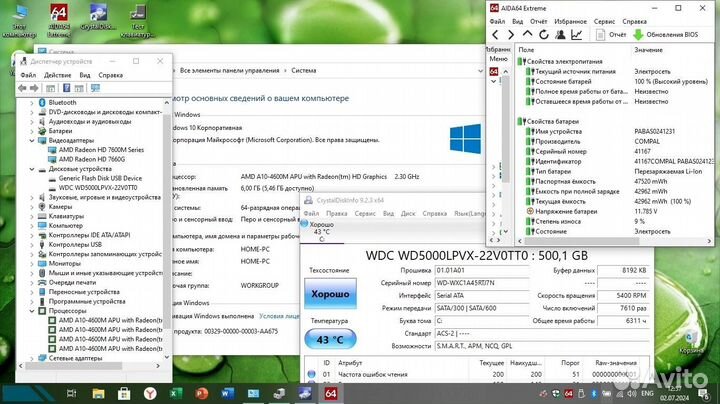Open Избранное menu in AIDA64
This screenshot has height=404, width=720.
[x=570, y=22]
